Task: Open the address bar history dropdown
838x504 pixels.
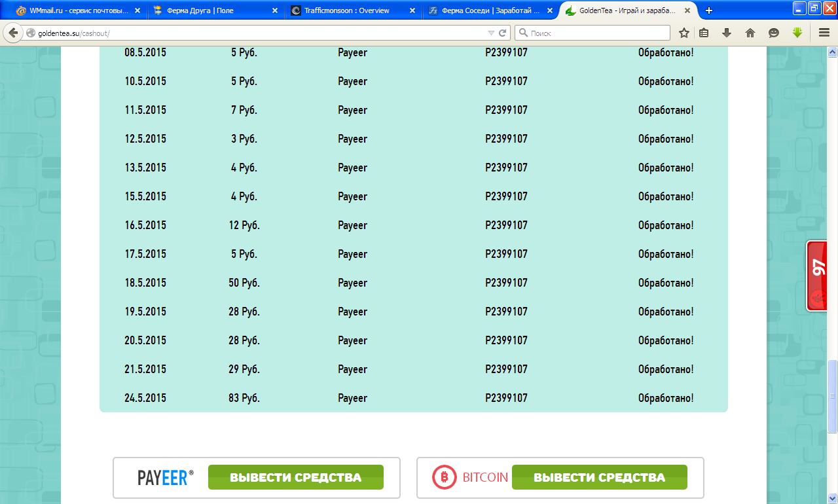Action: click(492, 33)
